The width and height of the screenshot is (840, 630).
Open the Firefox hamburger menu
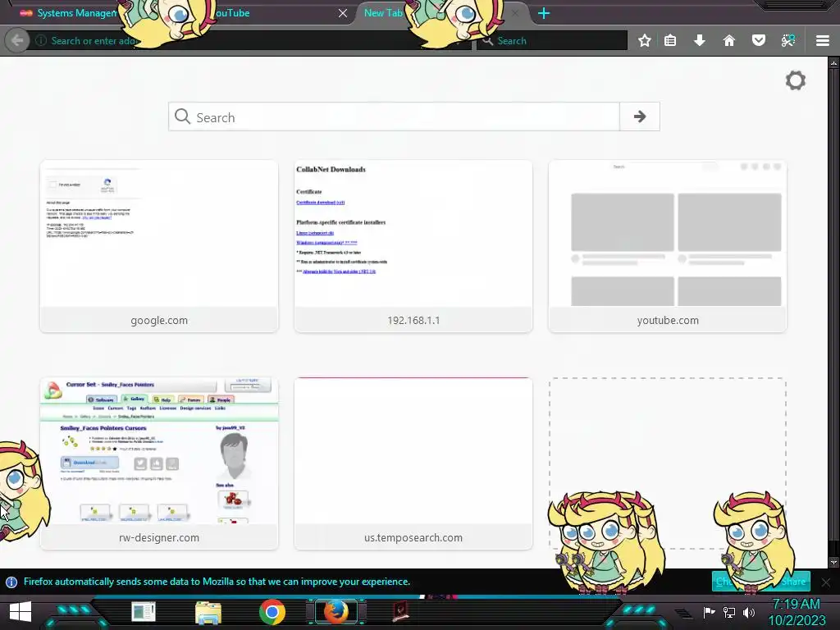[823, 41]
